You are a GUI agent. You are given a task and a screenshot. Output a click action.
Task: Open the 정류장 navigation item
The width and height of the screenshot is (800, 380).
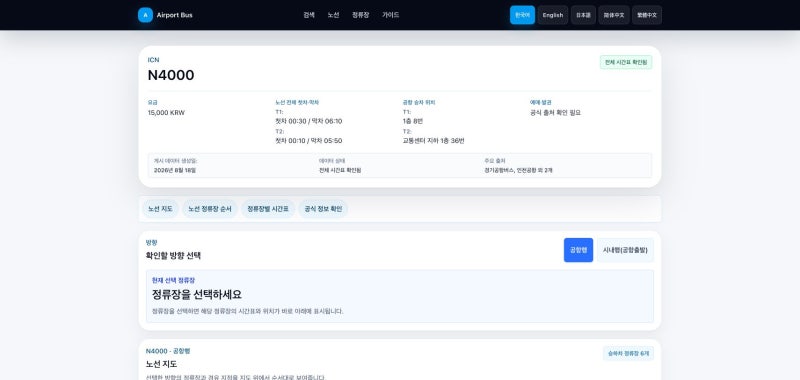coord(361,15)
